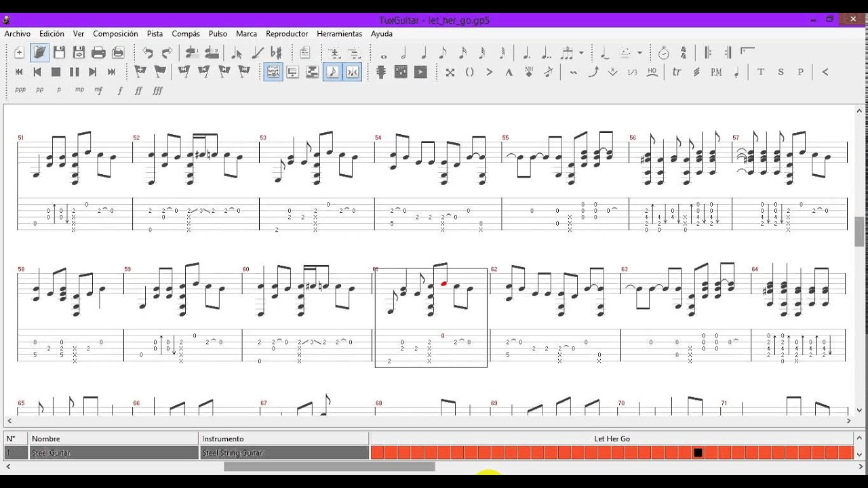Toggle double-dotted note
The image size is (868, 488).
[x=546, y=52]
